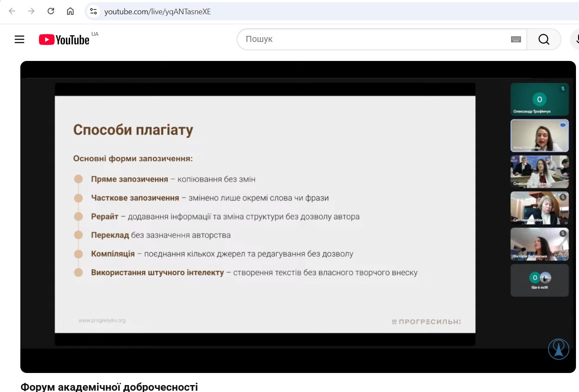Open the on-screen keyboard in search box
579x392 pixels.
(x=516, y=39)
